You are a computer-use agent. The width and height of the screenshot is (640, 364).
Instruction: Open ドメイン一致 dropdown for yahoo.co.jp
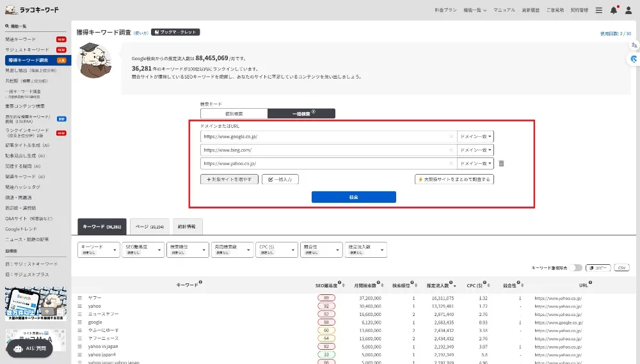pos(476,163)
